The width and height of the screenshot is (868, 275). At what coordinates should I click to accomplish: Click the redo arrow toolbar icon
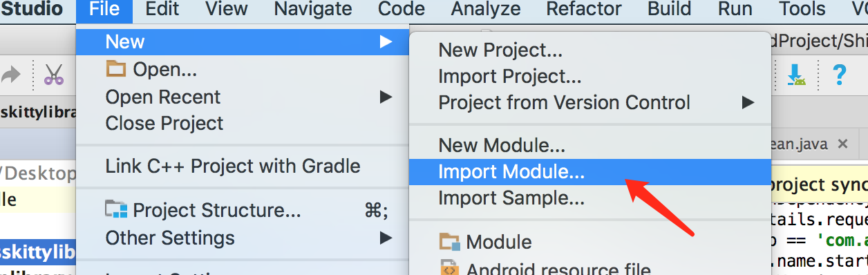tap(11, 75)
